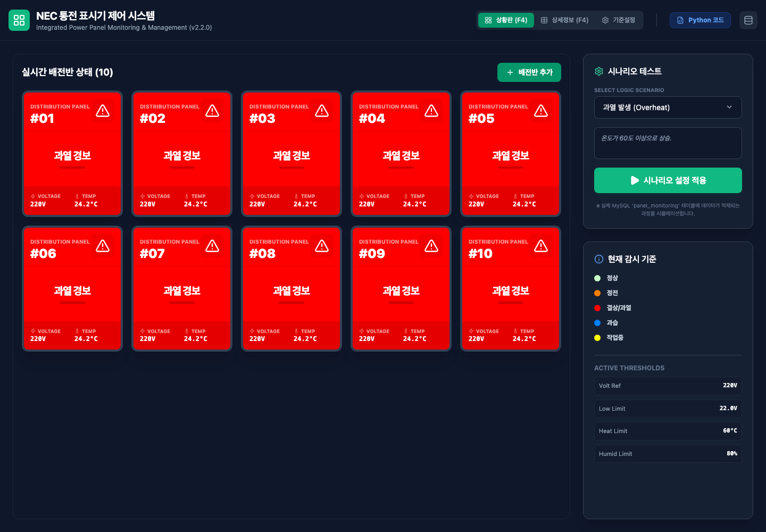The width and height of the screenshot is (766, 532).
Task: Click the blue 과습 legend dot
Action: click(x=597, y=323)
